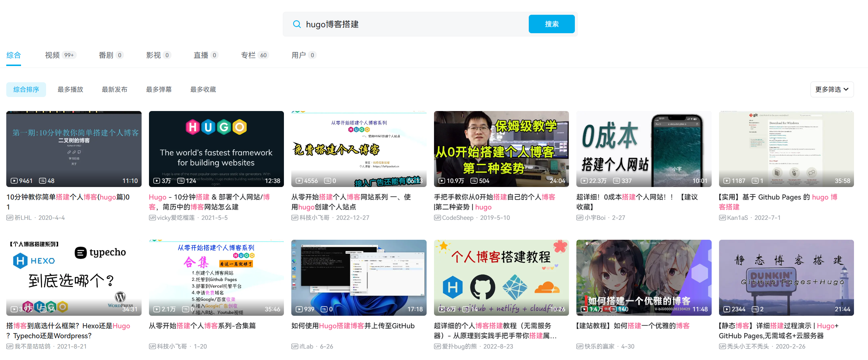Image resolution: width=868 pixels, height=360 pixels.
Task: Open video title 如何使用Hugo搭建博客并上传至GitHub
Action: tap(353, 326)
